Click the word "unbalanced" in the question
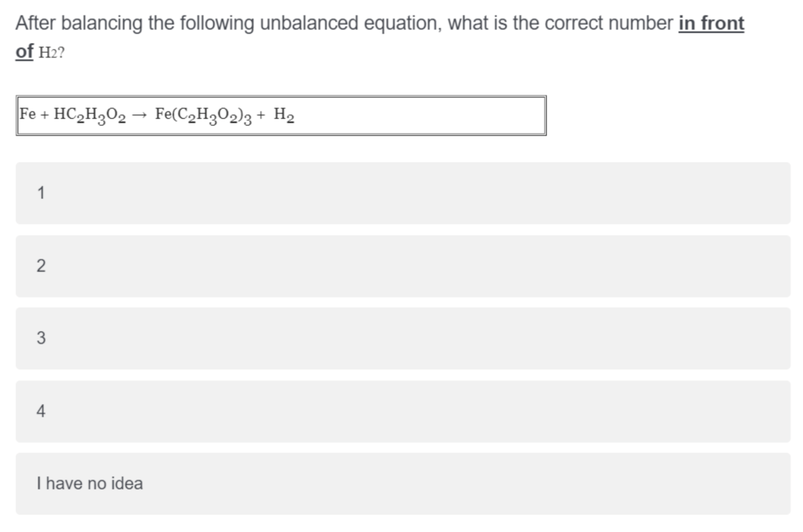Viewport: 803px width, 532px height. 309,23
